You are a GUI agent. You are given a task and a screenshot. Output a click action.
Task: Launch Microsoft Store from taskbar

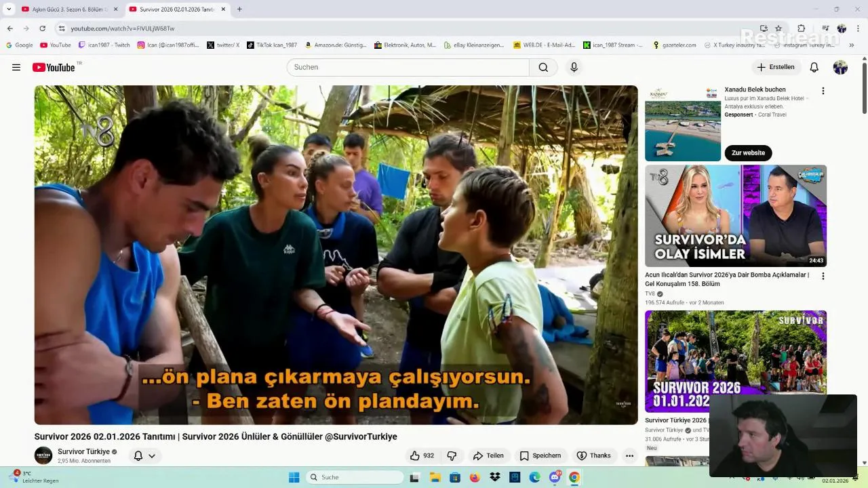pos(455,477)
